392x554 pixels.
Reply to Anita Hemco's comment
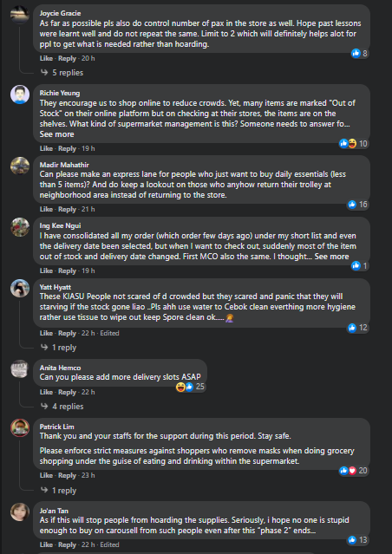click(67, 392)
